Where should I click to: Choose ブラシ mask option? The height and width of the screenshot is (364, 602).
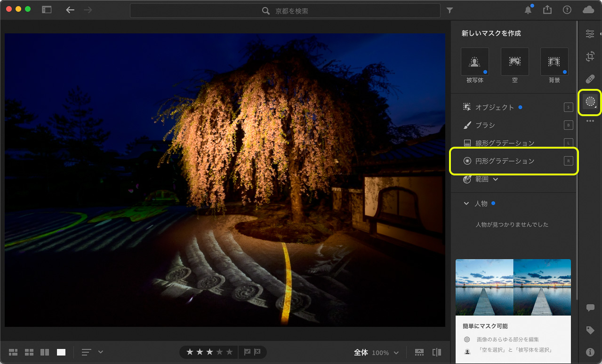click(x=485, y=125)
